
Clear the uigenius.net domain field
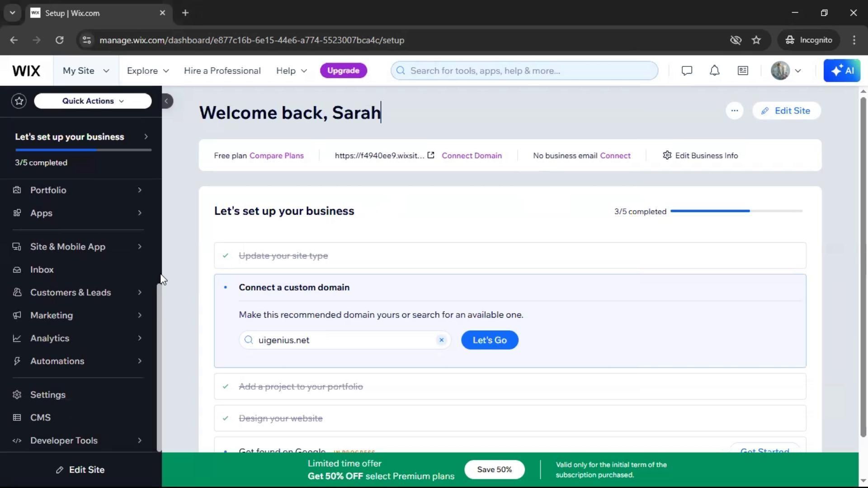tap(441, 340)
